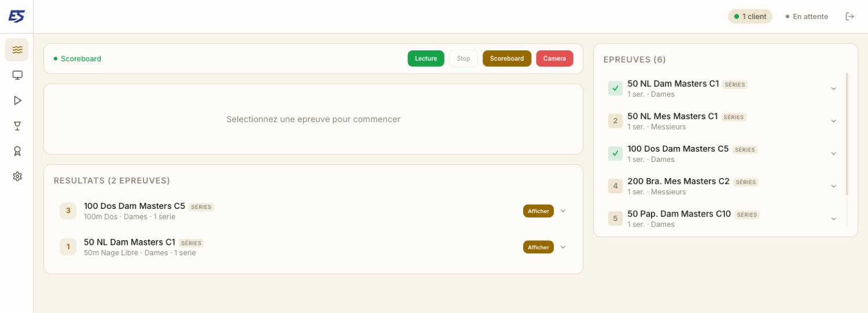Expand 100 Dos Dam Masters C5 in Epreuves list

coord(834,153)
